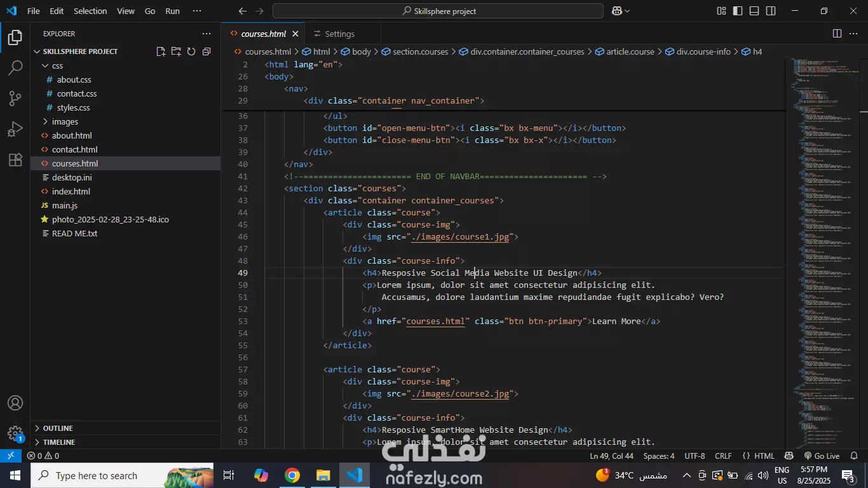868x488 pixels.
Task: Open additional menus ellipsis in menu bar
Action: 197,11
